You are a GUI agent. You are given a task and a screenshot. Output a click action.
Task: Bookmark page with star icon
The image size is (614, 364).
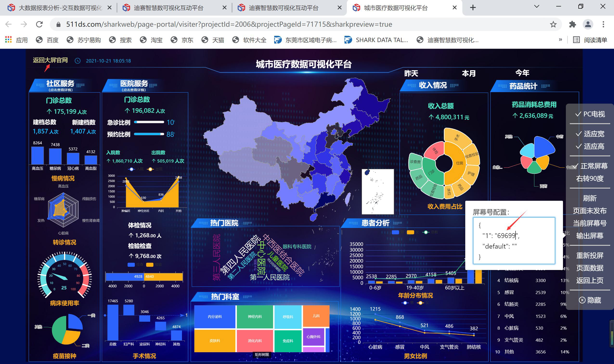[x=553, y=24]
